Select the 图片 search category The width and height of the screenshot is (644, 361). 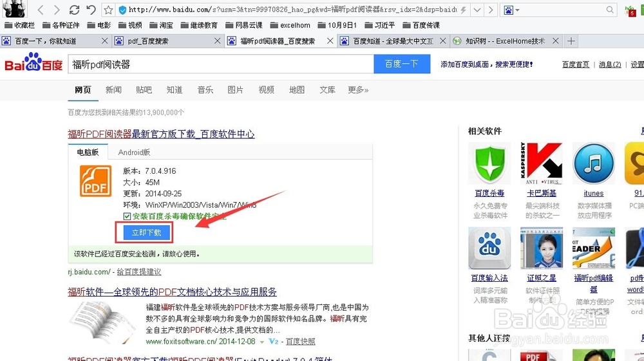[x=235, y=90]
